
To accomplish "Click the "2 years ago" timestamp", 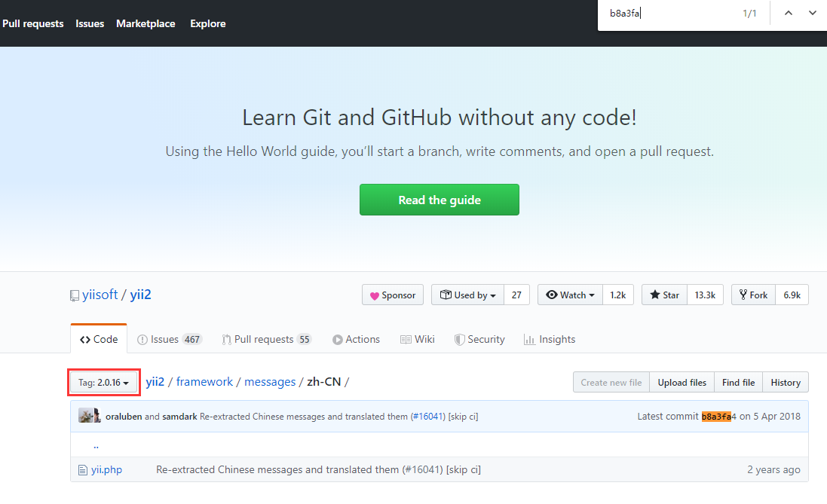I will [773, 469].
